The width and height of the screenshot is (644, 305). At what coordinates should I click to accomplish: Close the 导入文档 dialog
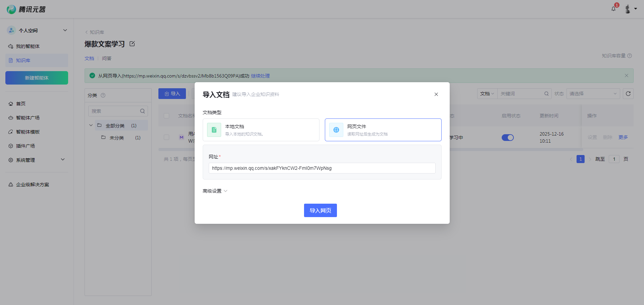(436, 94)
